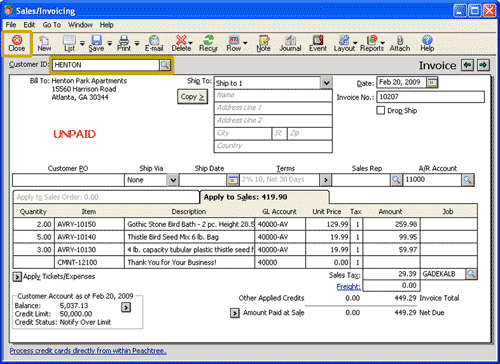This screenshot has width=500, height=364.
Task: Click the Invoice No. field 10207
Action: click(x=430, y=97)
